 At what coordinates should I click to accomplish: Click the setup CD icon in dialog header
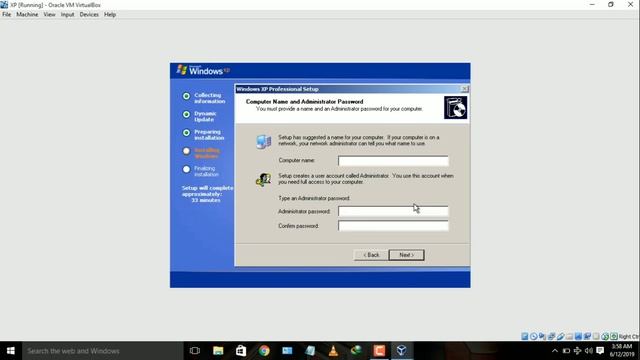click(456, 108)
